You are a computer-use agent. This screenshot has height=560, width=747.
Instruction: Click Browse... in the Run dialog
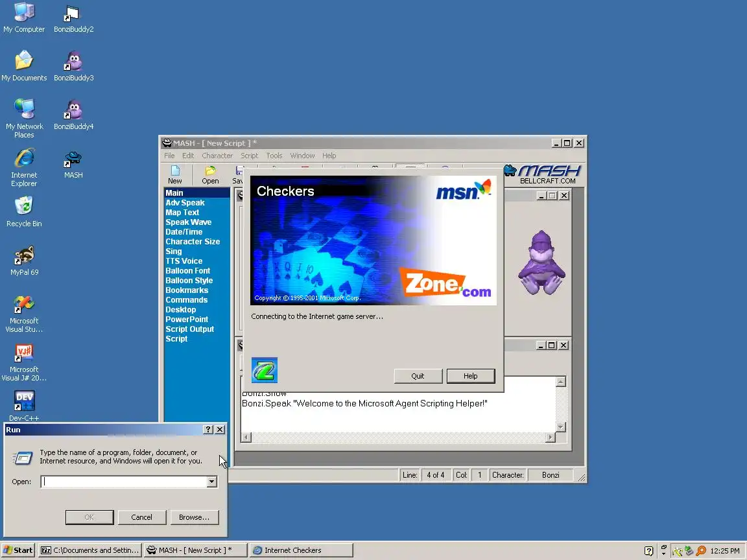(x=194, y=517)
